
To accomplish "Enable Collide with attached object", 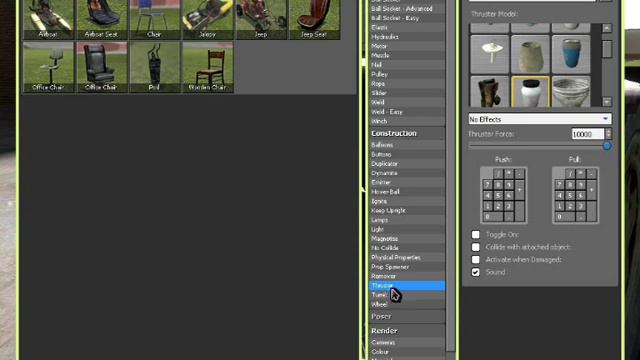I will pyautogui.click(x=476, y=247).
